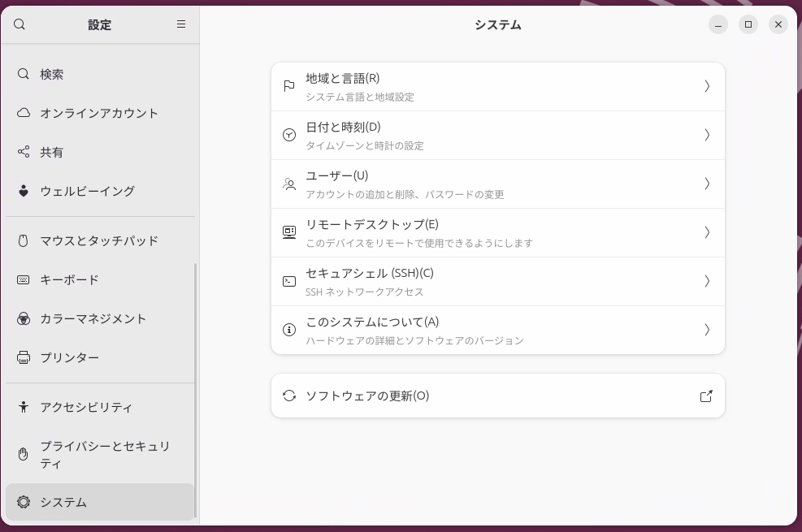Image resolution: width=802 pixels, height=532 pixels.
Task: Open カラーマネジメント panel
Action: coord(100,319)
